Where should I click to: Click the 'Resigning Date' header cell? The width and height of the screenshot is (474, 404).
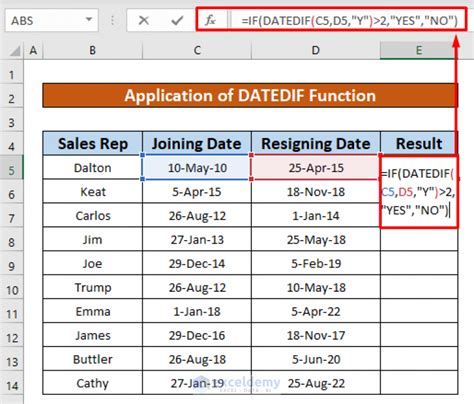(316, 143)
